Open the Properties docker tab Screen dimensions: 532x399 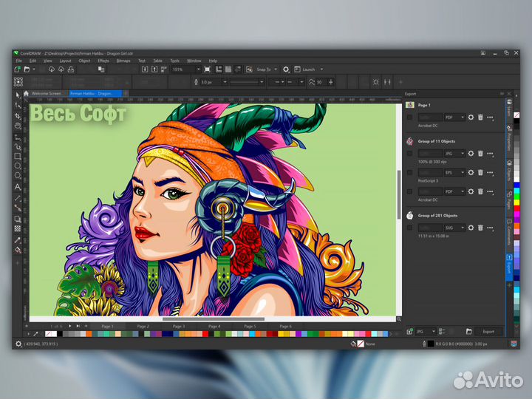(x=509, y=138)
